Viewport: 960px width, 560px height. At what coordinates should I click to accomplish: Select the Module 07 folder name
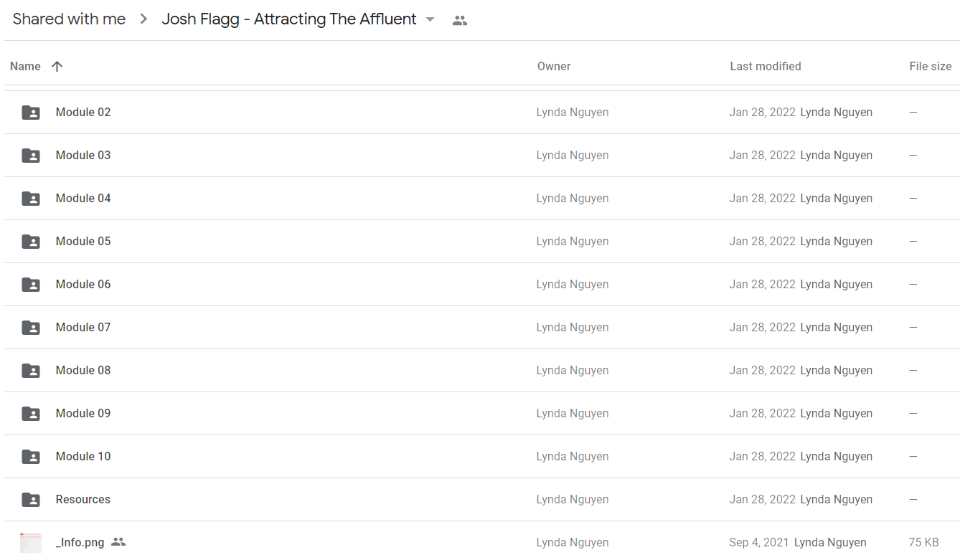83,328
